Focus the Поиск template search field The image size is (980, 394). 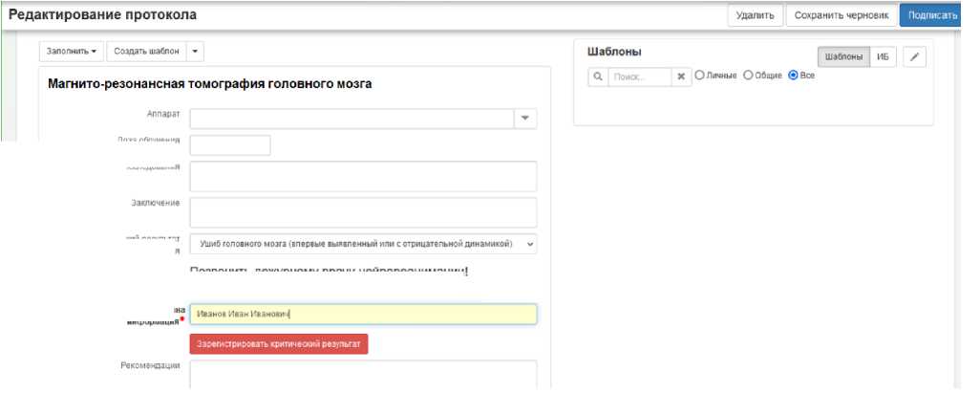639,77
